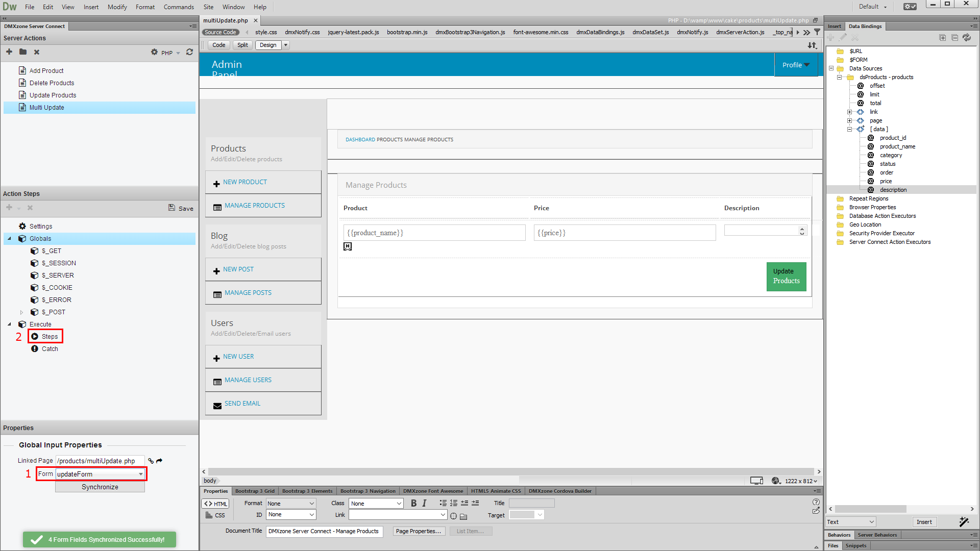Switch Properties inspector to CSS mode
This screenshot has width=980, height=551.
pos(215,515)
